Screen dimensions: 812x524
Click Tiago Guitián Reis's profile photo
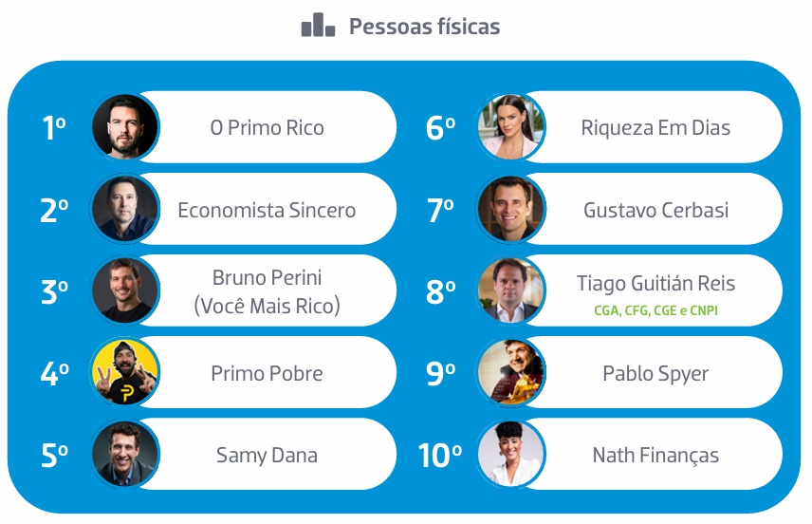coord(511,290)
